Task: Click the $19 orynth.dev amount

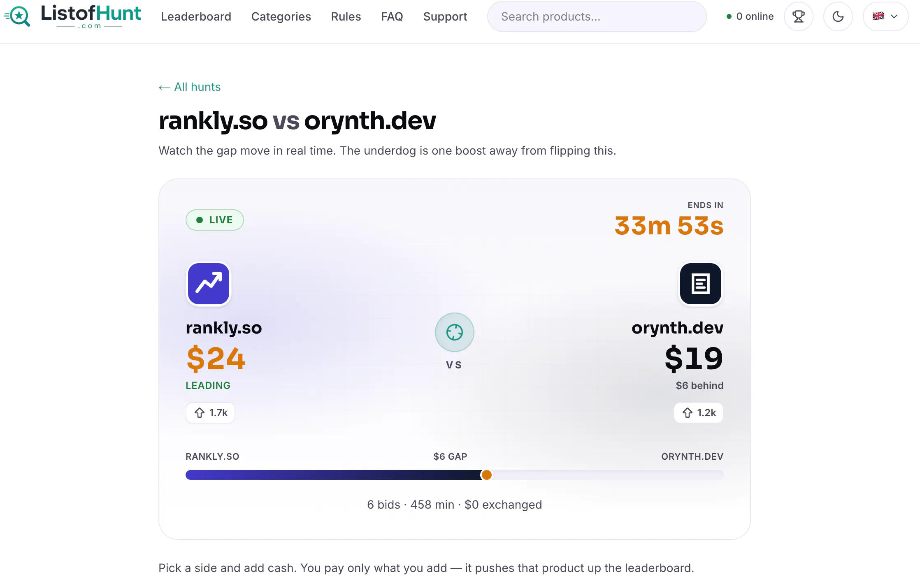Action: click(x=694, y=359)
